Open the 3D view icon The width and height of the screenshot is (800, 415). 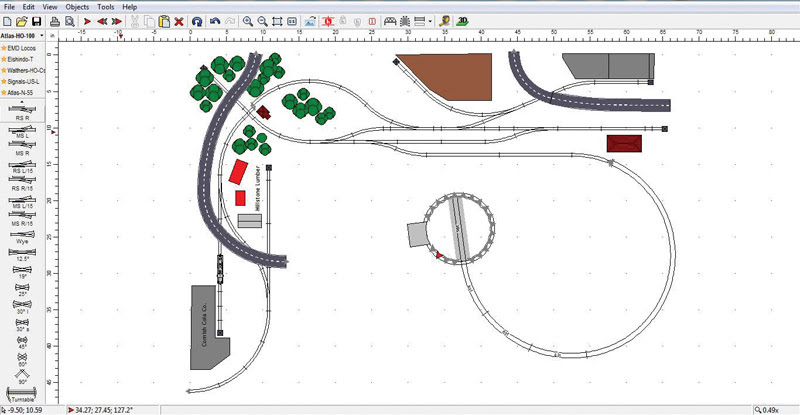(463, 21)
